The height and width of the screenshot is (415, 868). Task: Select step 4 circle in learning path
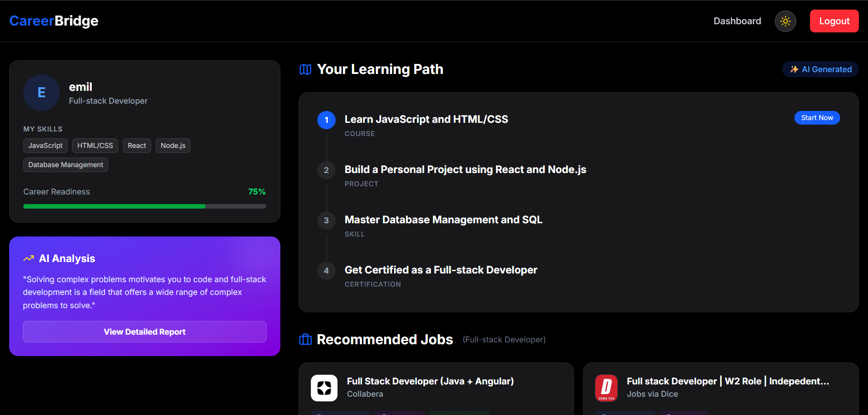pos(326,271)
